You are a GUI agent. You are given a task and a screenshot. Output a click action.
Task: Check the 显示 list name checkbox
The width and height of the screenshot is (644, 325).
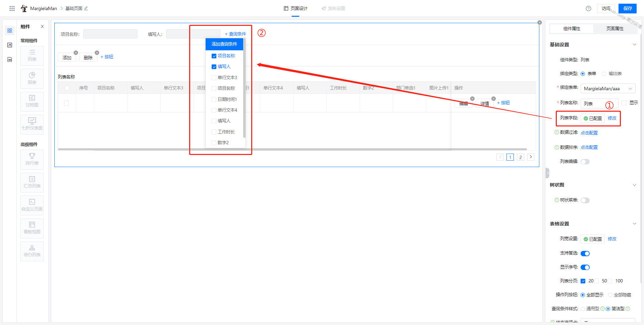[624, 103]
